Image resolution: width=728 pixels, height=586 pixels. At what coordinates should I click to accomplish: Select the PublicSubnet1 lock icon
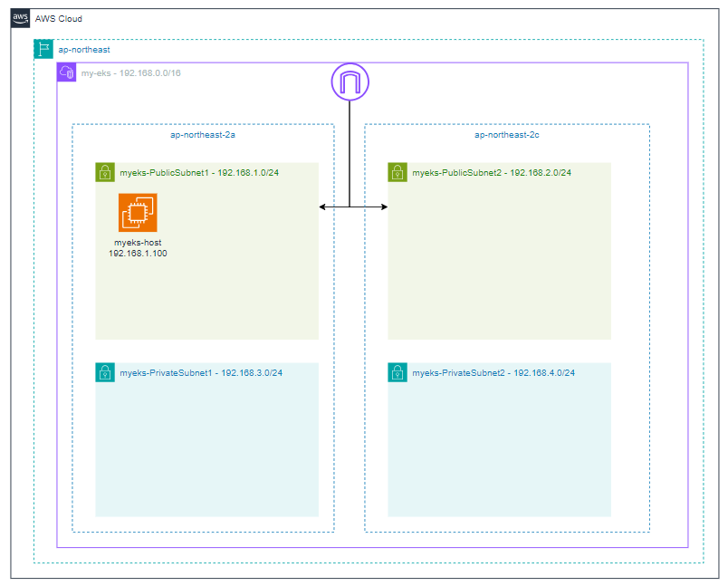point(105,172)
